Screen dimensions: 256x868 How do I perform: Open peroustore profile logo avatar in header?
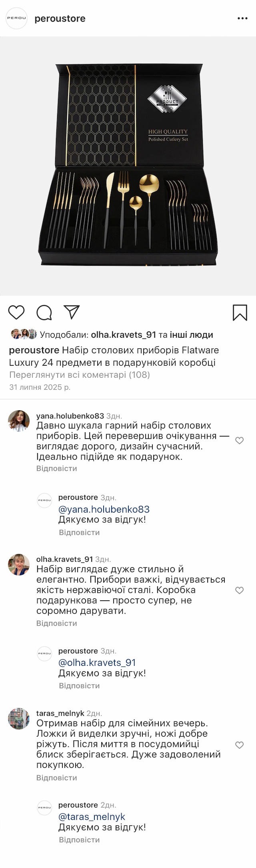[x=16, y=18]
